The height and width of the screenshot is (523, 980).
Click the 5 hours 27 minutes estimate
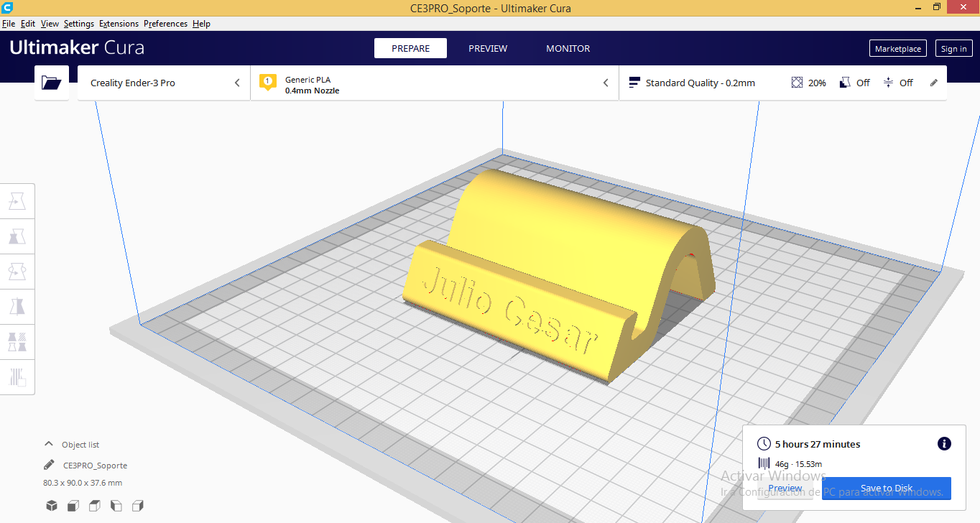click(x=818, y=444)
